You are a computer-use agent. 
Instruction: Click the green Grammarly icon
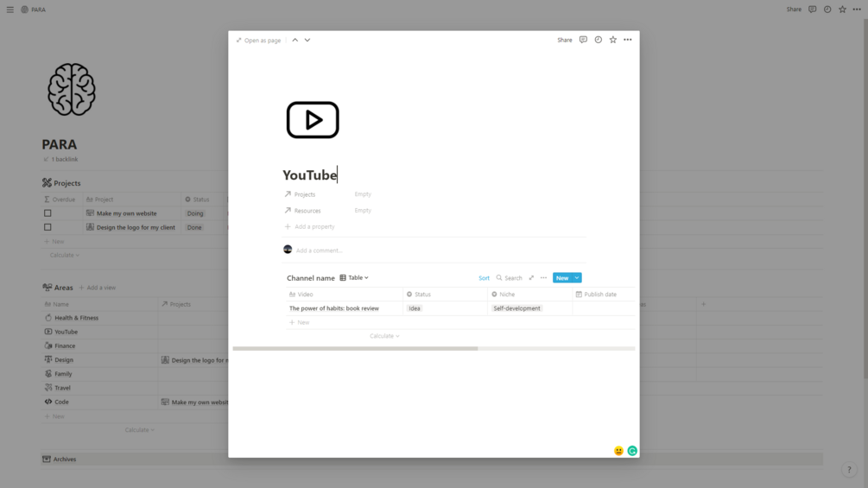632,451
